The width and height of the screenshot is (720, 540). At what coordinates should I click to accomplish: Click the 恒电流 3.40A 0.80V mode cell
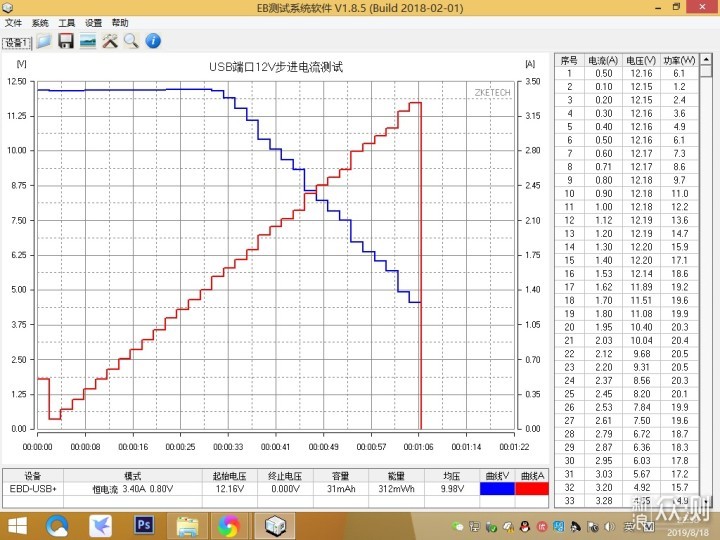coord(133,489)
